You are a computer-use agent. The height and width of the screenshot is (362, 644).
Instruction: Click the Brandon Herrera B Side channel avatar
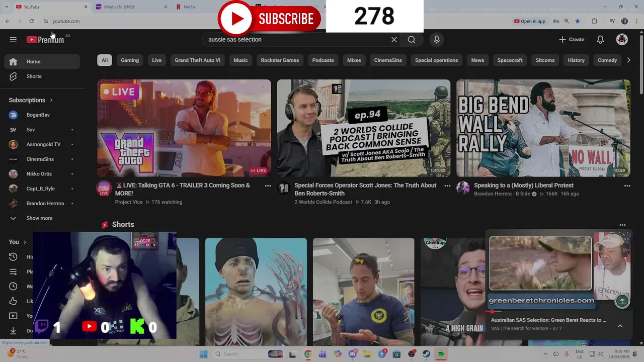click(x=463, y=188)
